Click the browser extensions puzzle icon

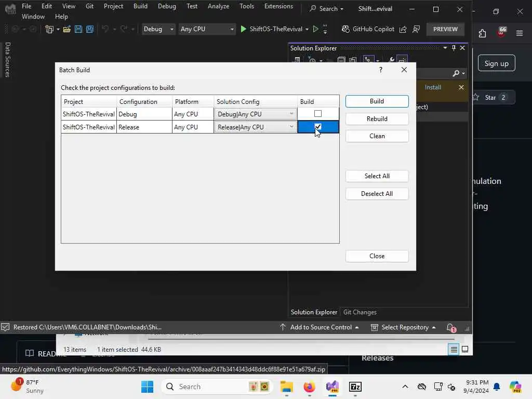483,33
